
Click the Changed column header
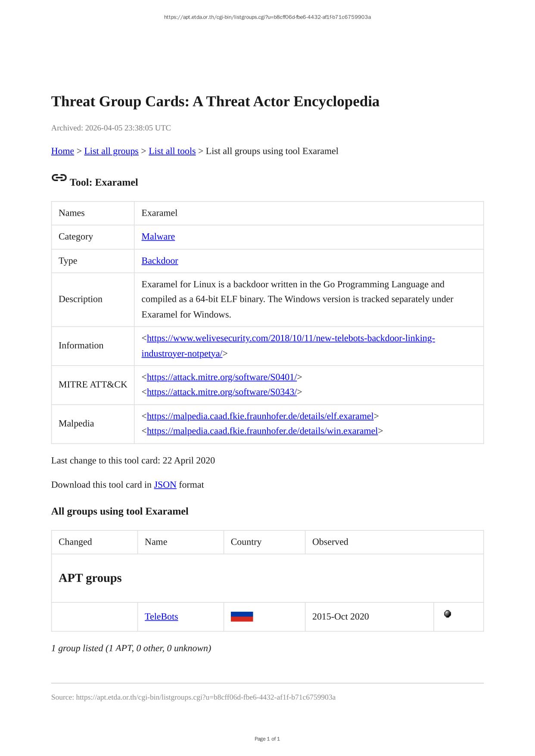coord(75,542)
